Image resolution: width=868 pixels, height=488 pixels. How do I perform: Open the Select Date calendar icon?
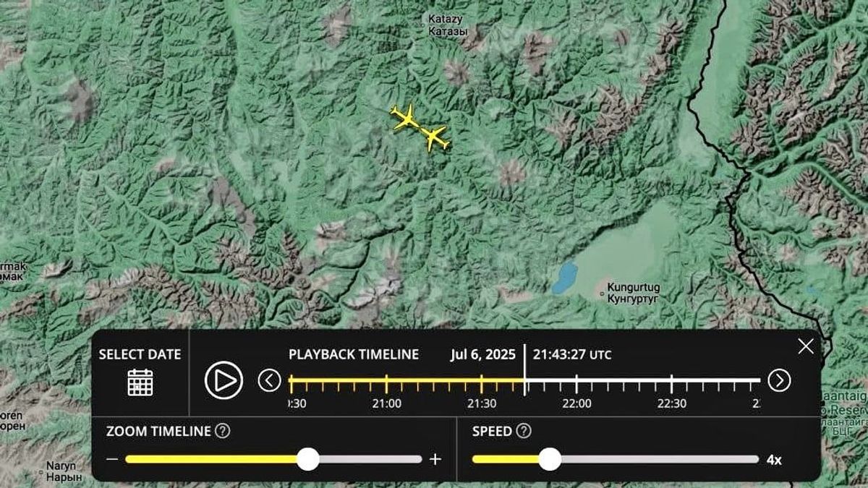[x=140, y=381]
